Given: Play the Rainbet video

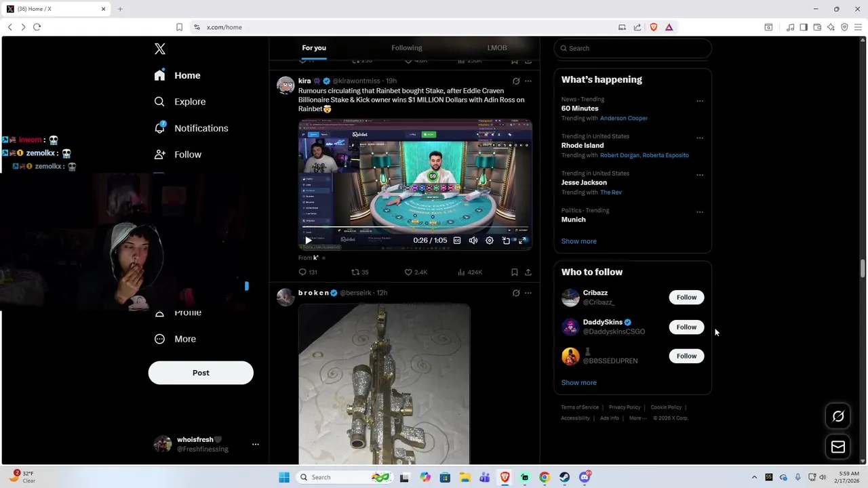Looking at the screenshot, I should point(309,241).
